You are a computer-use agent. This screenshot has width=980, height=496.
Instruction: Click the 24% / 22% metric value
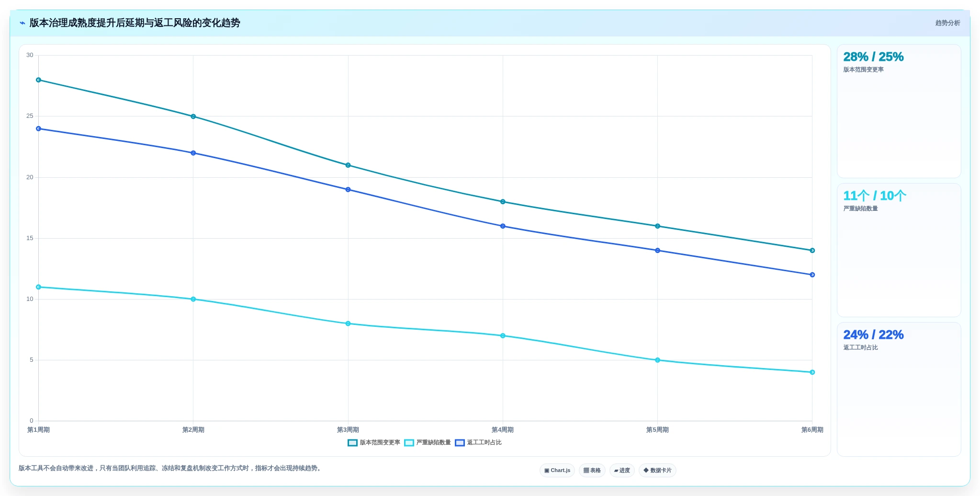[x=873, y=335]
